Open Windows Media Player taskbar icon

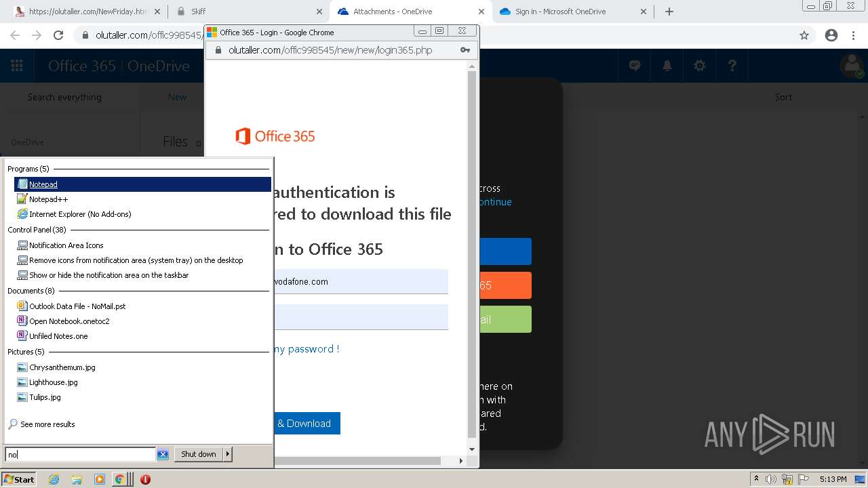(x=100, y=479)
